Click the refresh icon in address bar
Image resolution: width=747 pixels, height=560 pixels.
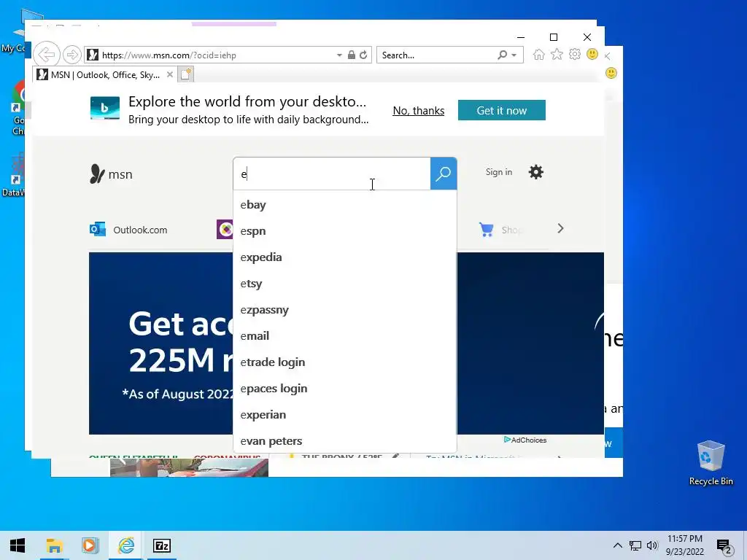pos(363,55)
